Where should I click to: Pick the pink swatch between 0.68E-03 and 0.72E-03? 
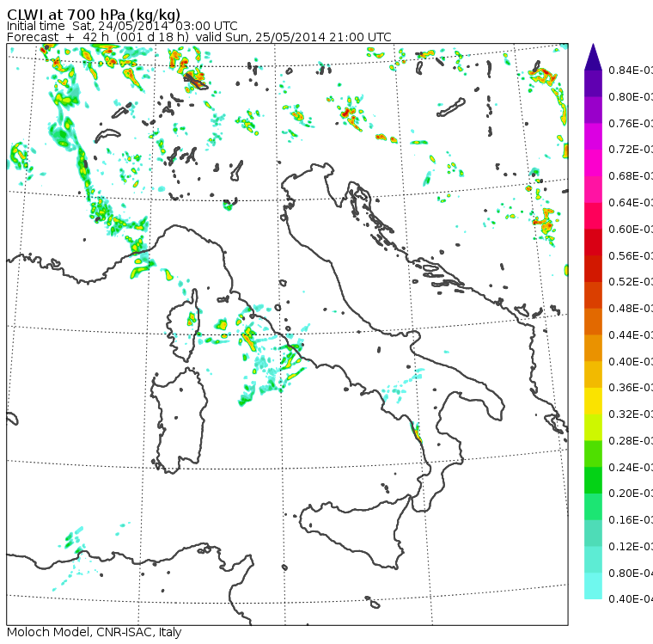593,163
